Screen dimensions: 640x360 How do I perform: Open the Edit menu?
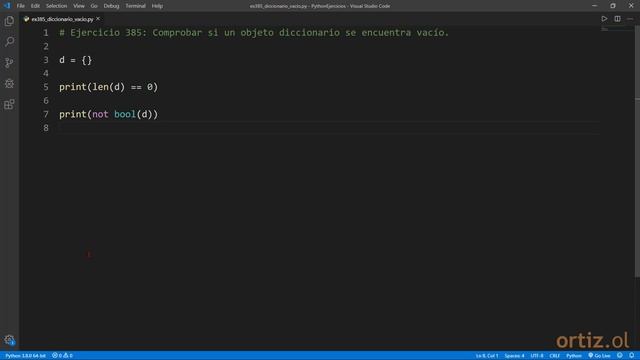coord(35,6)
